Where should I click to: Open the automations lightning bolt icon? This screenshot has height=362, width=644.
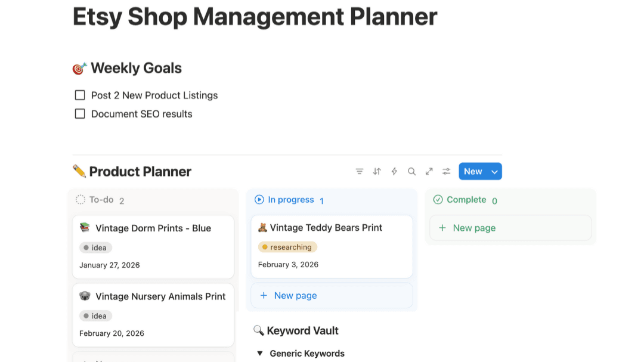tap(394, 171)
